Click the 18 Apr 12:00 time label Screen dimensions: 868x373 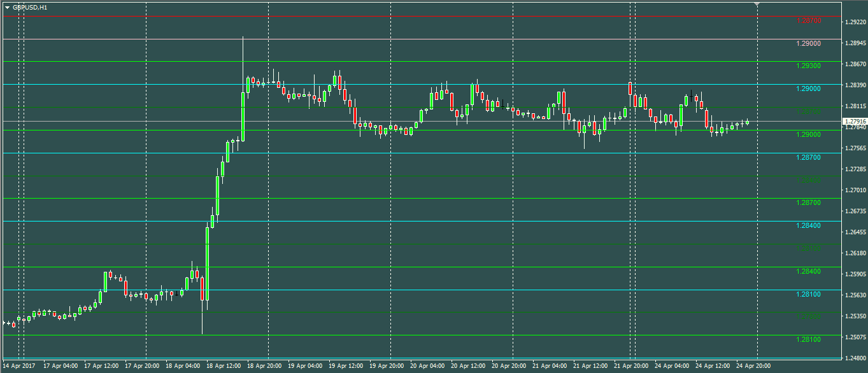point(223,366)
